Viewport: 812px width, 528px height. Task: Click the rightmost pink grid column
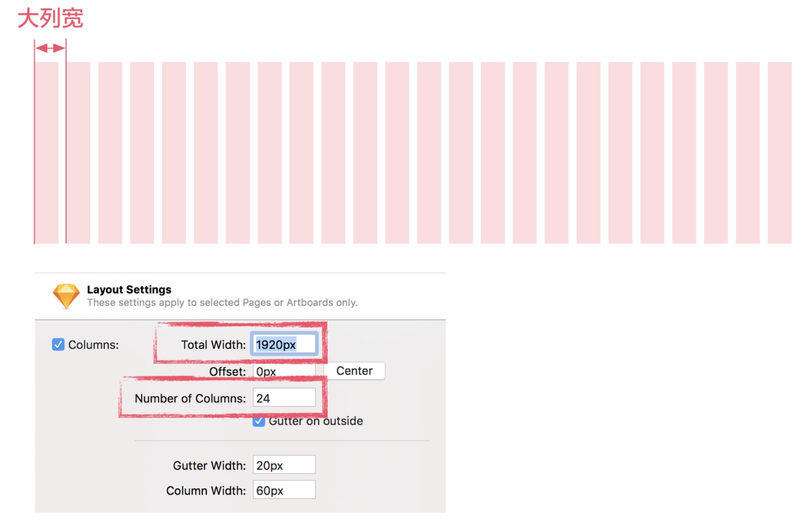click(x=780, y=153)
